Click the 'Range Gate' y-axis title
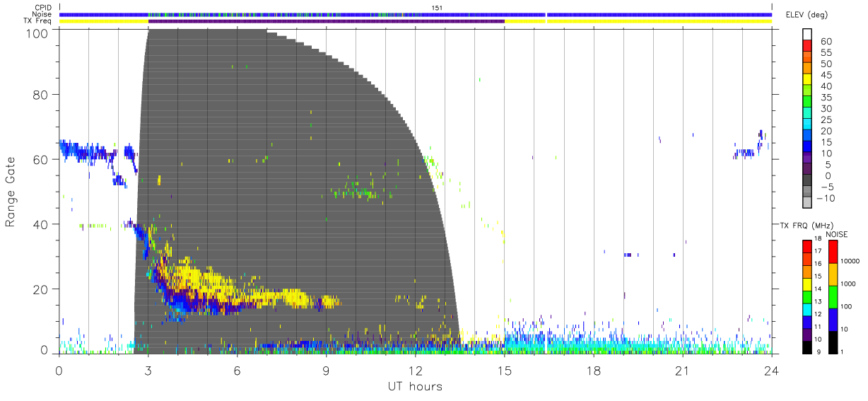The image size is (868, 401). pos(11,192)
